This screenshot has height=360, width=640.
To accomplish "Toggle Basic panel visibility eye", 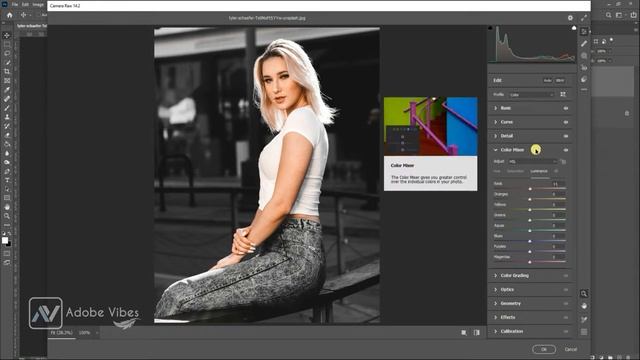I will (566, 108).
